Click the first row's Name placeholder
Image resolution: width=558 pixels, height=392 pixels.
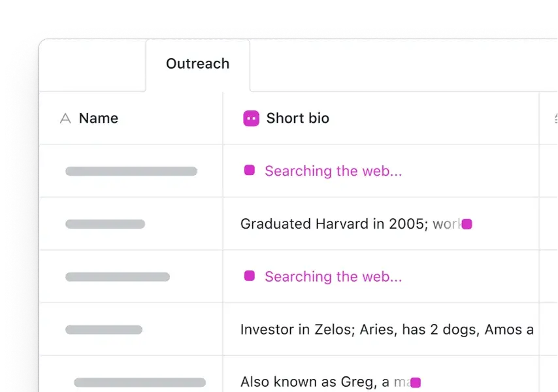click(x=131, y=171)
